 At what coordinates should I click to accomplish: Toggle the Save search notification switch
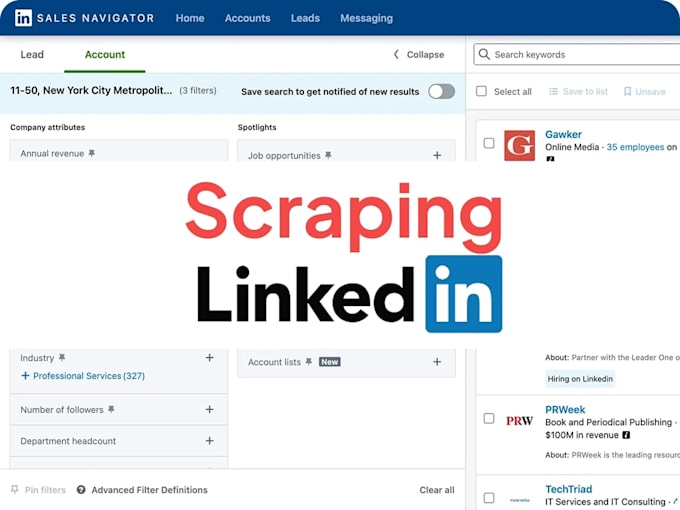441,92
